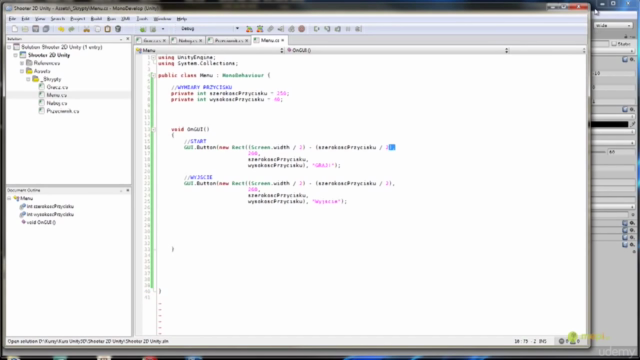
Task: Collapse Menu class in Document Outline
Action: coord(9,198)
